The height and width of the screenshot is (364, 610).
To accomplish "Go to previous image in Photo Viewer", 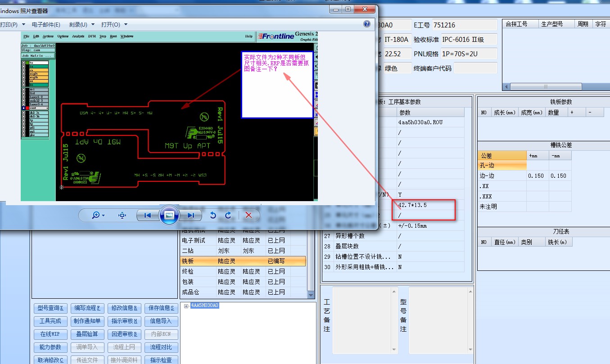I will point(148,215).
